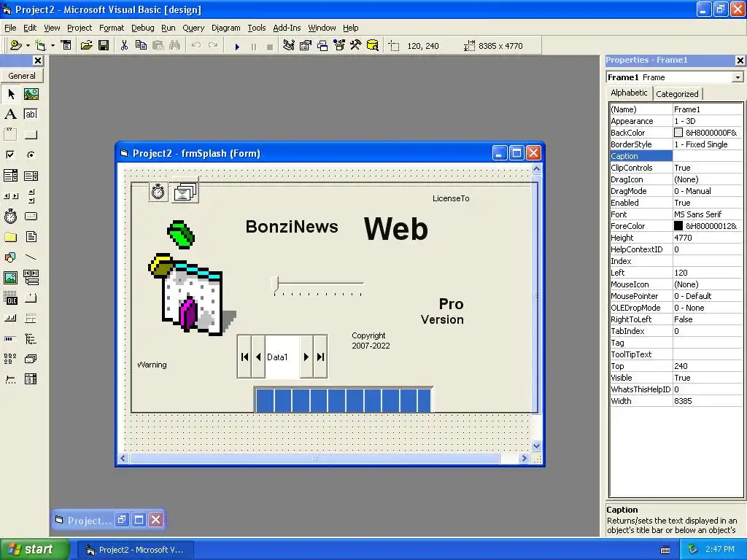Select the Pointer tool in the toolbox
The height and width of the screenshot is (560, 747).
click(x=11, y=94)
